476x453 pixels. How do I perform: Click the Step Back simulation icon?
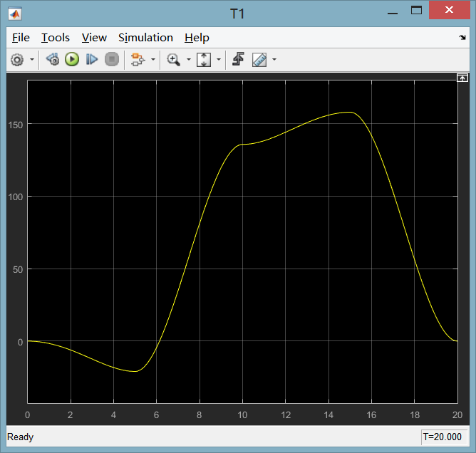click(53, 59)
